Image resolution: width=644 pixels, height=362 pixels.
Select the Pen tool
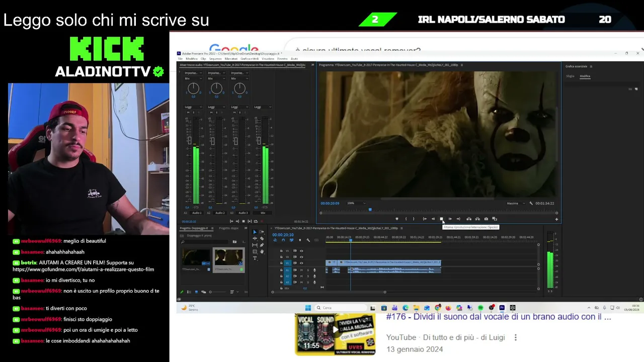coord(262,245)
